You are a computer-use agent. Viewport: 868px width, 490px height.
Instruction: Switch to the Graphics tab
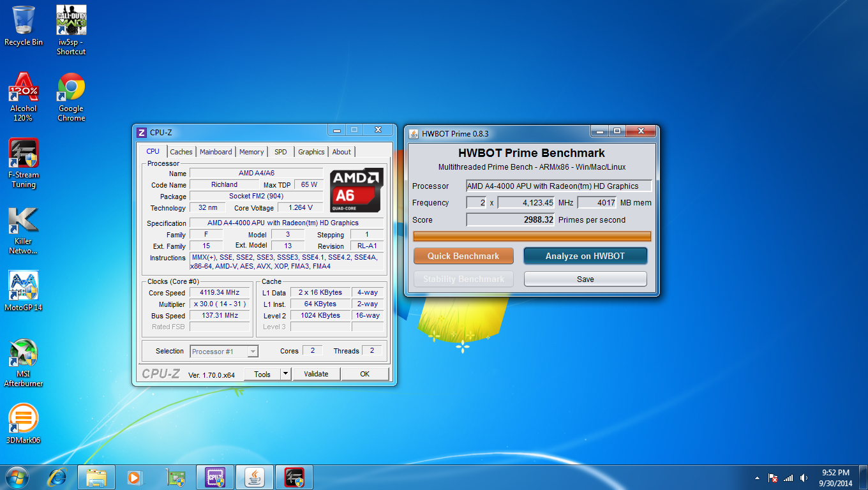tap(311, 152)
